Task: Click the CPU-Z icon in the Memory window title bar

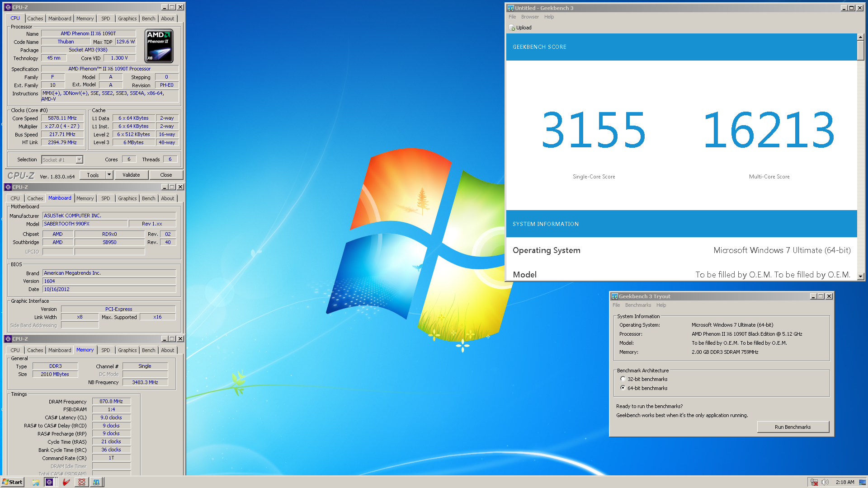Action: pos(8,339)
